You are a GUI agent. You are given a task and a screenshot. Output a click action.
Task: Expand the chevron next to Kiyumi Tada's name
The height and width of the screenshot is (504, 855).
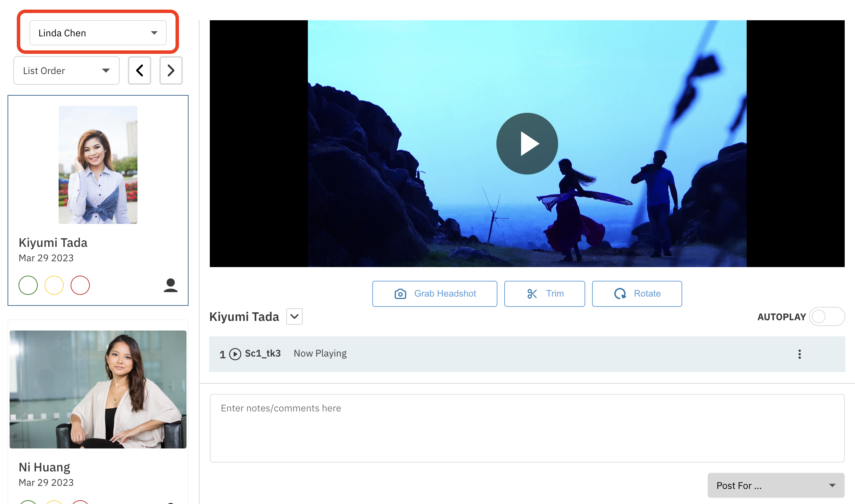pyautogui.click(x=294, y=316)
